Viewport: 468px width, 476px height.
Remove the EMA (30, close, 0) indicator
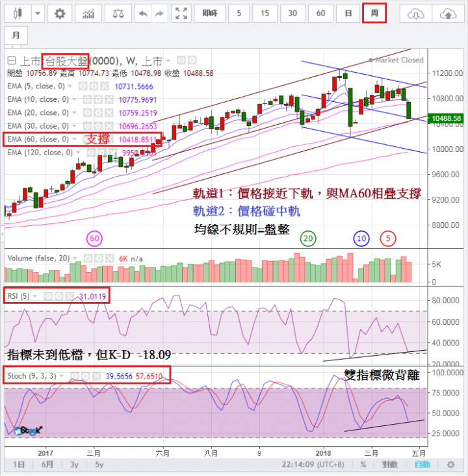coord(109,126)
